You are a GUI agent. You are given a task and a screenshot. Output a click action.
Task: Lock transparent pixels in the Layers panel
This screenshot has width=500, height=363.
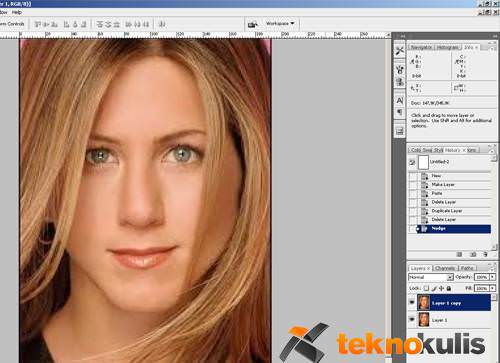pyautogui.click(x=426, y=288)
